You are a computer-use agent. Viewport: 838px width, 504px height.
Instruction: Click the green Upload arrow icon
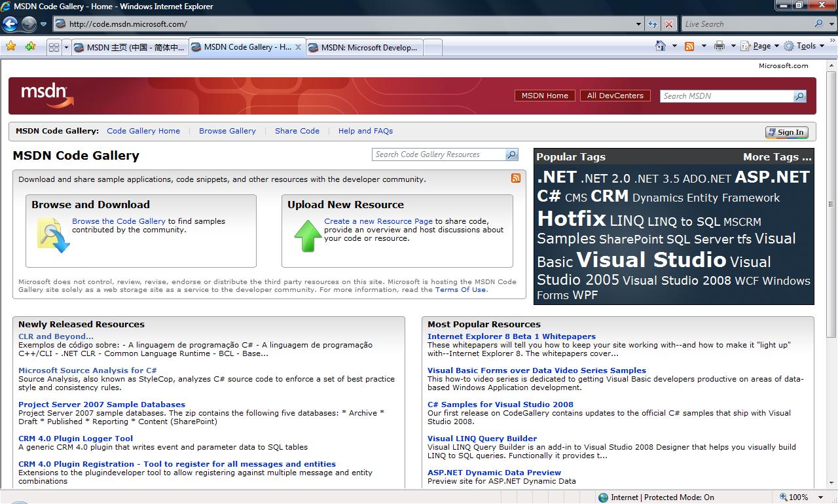[x=308, y=236]
